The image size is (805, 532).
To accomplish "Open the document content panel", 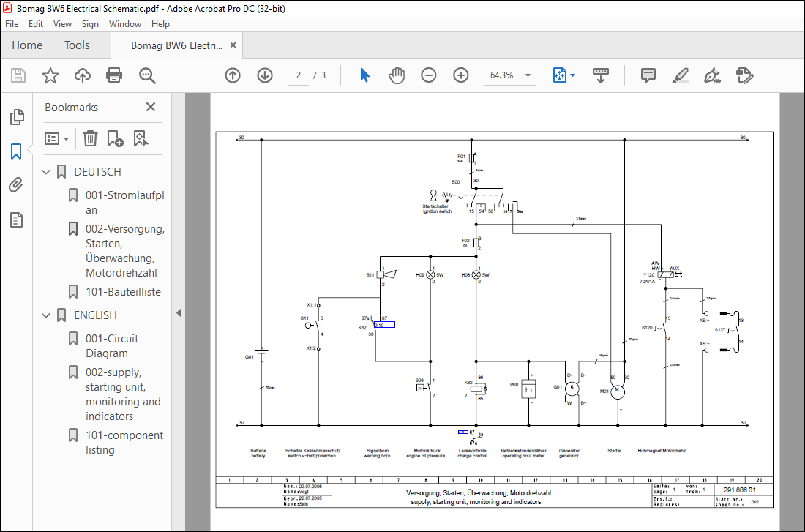I will [x=16, y=220].
